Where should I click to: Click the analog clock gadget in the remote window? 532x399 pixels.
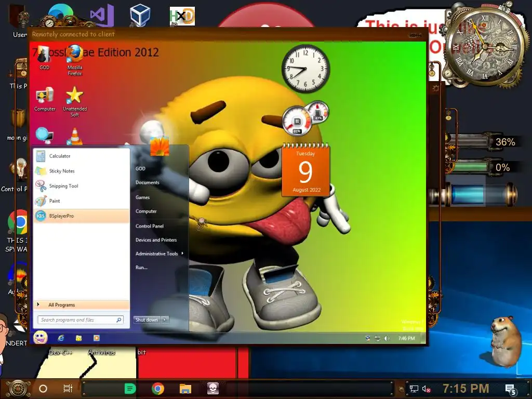305,69
